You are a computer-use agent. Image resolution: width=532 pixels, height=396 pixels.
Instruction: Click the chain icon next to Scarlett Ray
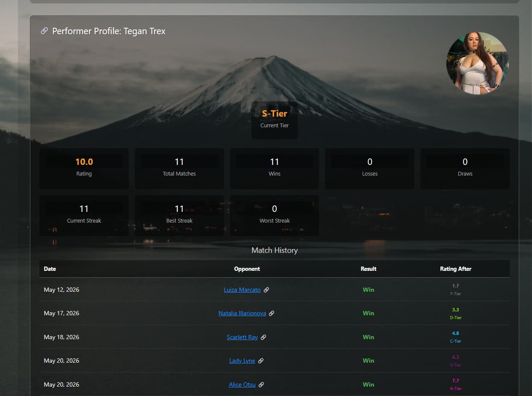click(263, 337)
